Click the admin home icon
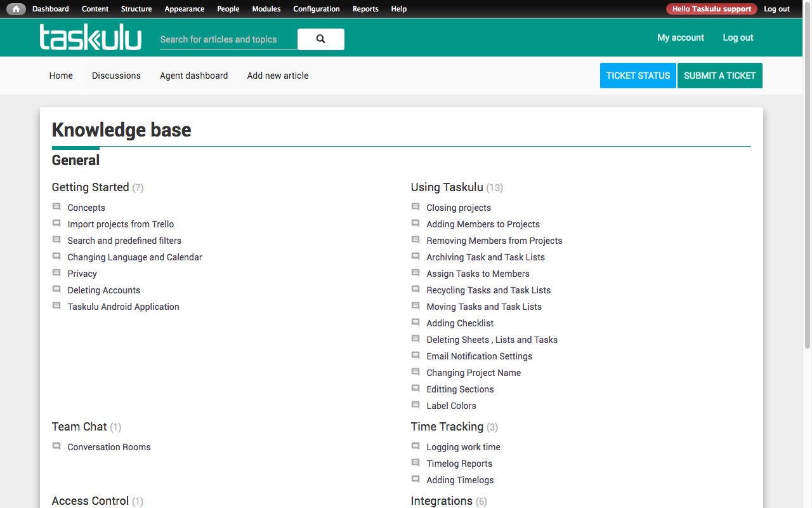The width and height of the screenshot is (812, 508). click(x=16, y=9)
